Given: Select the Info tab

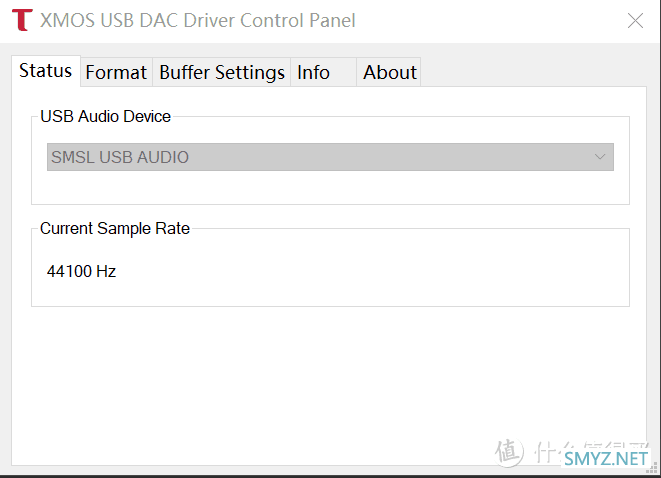Looking at the screenshot, I should tap(314, 72).
